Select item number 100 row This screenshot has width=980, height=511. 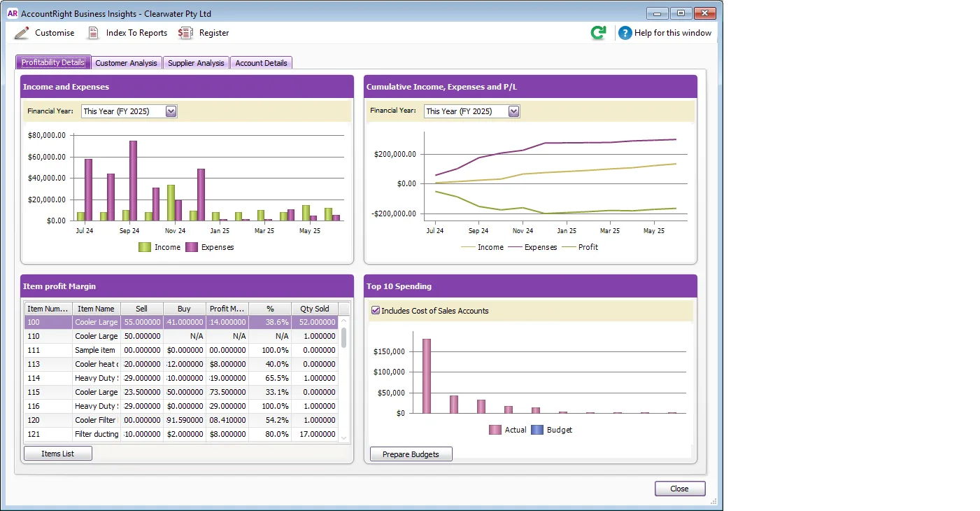[x=181, y=322]
